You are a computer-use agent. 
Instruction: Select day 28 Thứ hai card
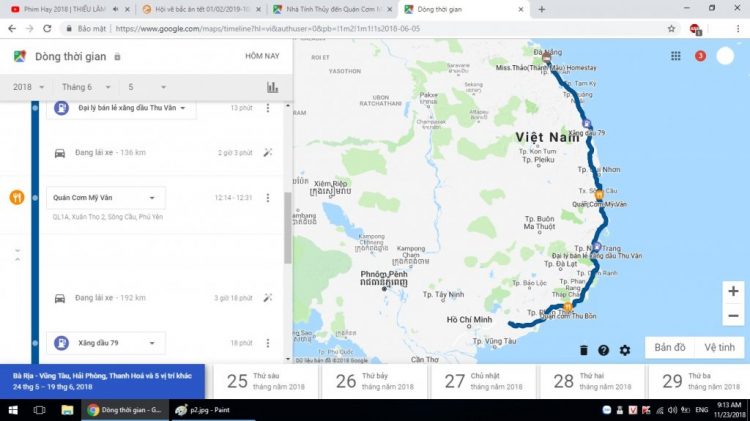[592, 381]
